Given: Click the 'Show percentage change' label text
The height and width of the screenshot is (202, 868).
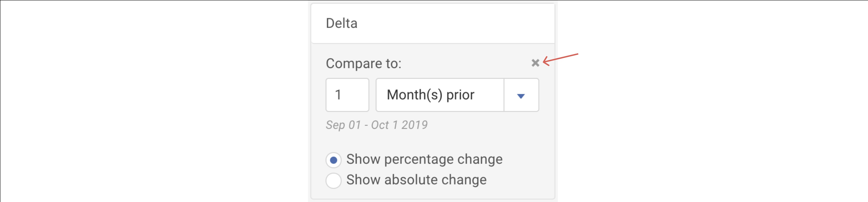Looking at the screenshot, I should pos(424,159).
